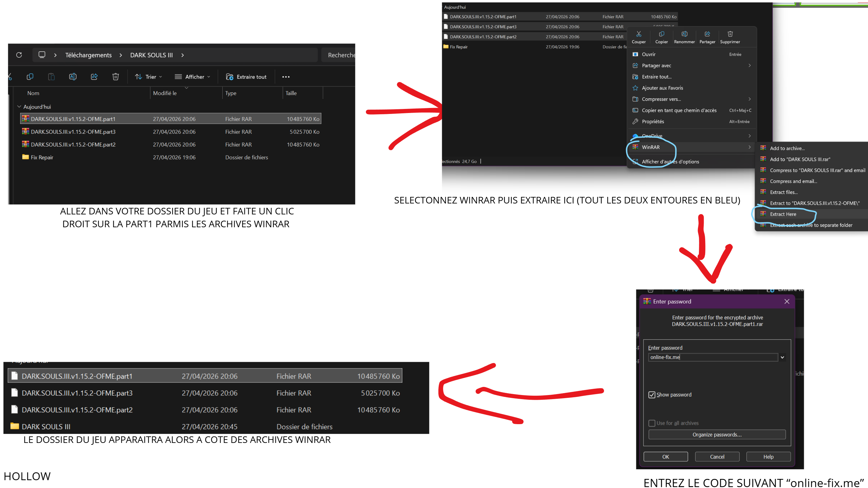Click Couper scissors icon in context menu
Screen dimensions: 868x488
click(x=638, y=34)
